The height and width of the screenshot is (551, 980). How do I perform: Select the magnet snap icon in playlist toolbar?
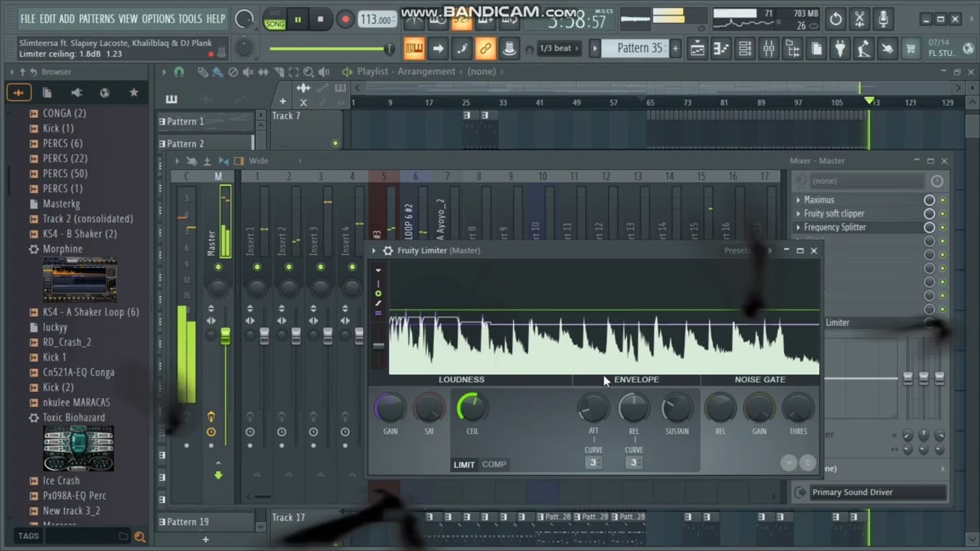179,72
